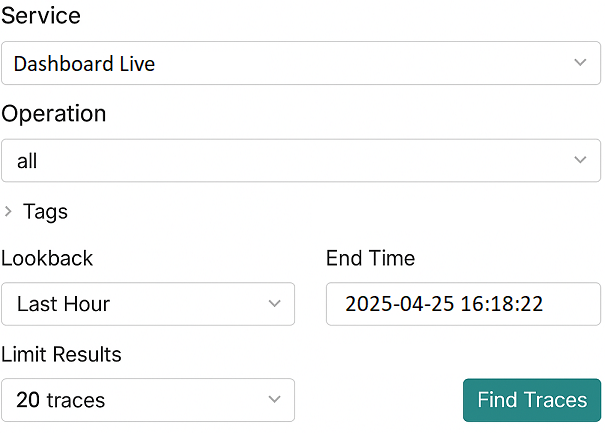Click the End Time field label

click(x=370, y=258)
